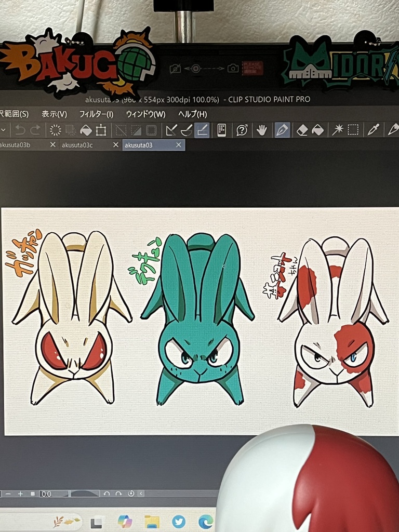
Task: Zoom out with the minus button
Action: click(x=8, y=494)
